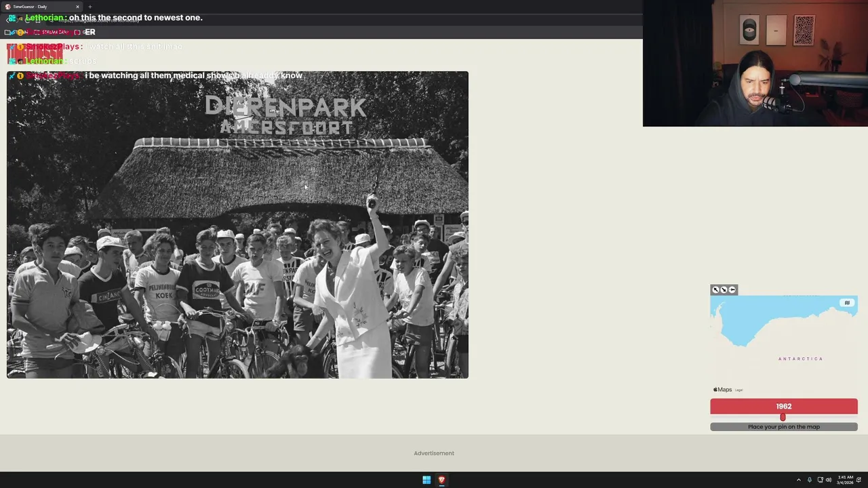Click the Place your pin on the map button
Screen dimensions: 868x488
(x=784, y=427)
